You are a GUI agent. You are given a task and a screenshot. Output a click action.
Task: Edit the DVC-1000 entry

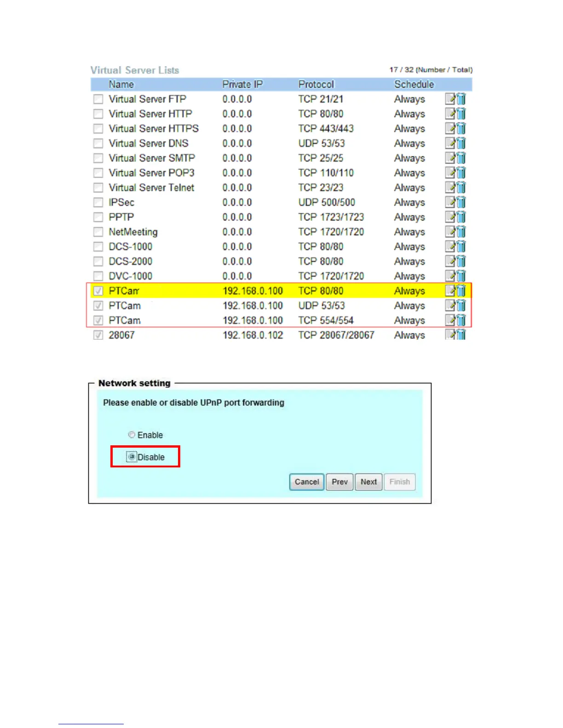(450, 275)
